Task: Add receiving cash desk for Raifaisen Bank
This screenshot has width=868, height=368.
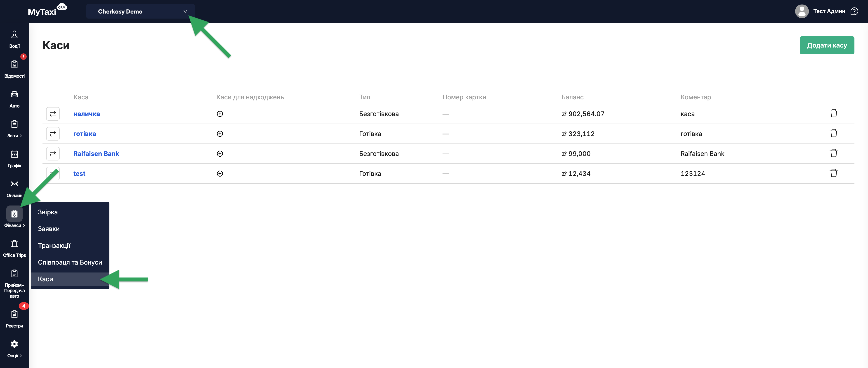Action: [220, 153]
